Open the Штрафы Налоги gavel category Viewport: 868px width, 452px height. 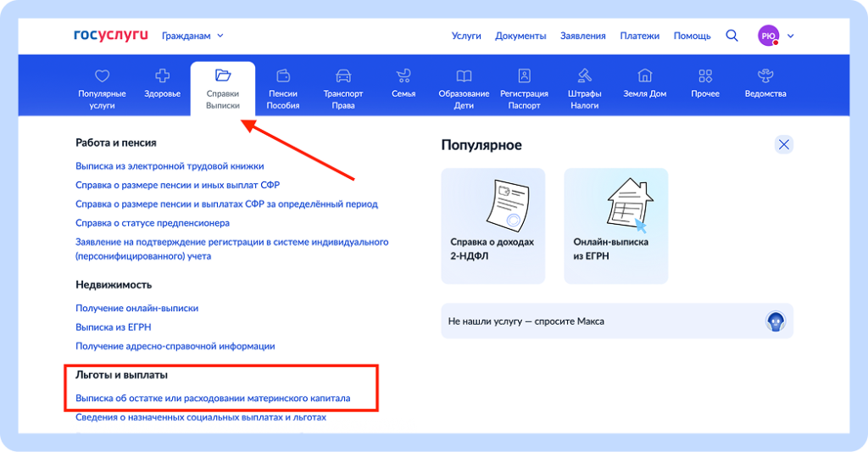[585, 89]
